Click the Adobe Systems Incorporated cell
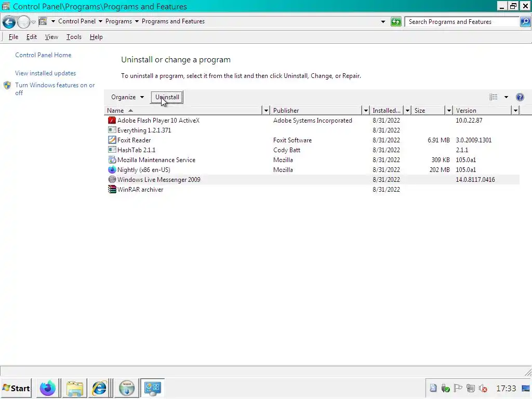Image resolution: width=532 pixels, height=399 pixels. [x=312, y=121]
